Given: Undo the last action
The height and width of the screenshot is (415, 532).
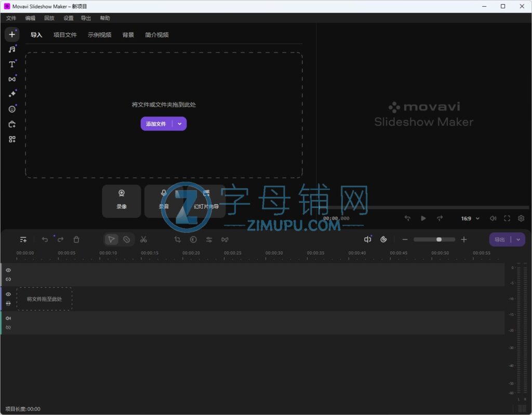Looking at the screenshot, I should tap(45, 239).
